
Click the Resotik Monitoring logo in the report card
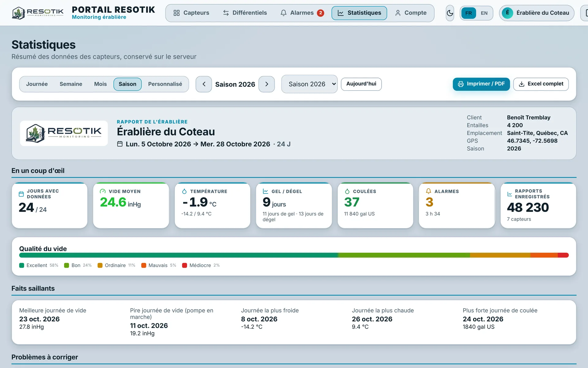[x=64, y=133]
